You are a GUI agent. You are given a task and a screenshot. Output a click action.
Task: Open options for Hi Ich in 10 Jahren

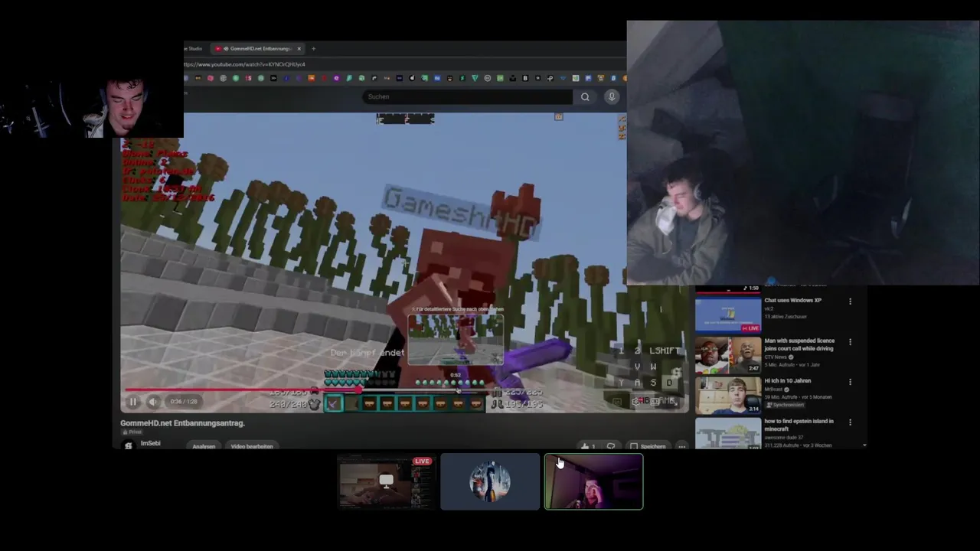tap(850, 382)
